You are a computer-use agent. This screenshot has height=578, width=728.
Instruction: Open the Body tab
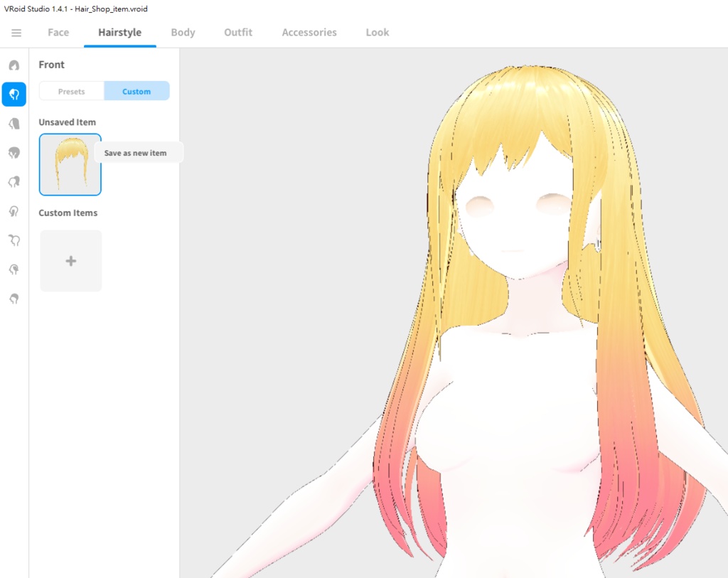click(x=183, y=32)
